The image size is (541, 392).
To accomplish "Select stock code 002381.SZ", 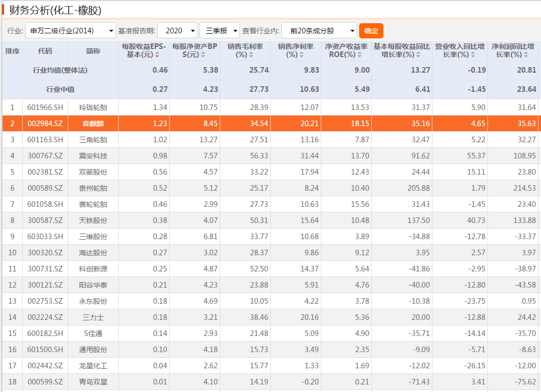I will [45, 172].
